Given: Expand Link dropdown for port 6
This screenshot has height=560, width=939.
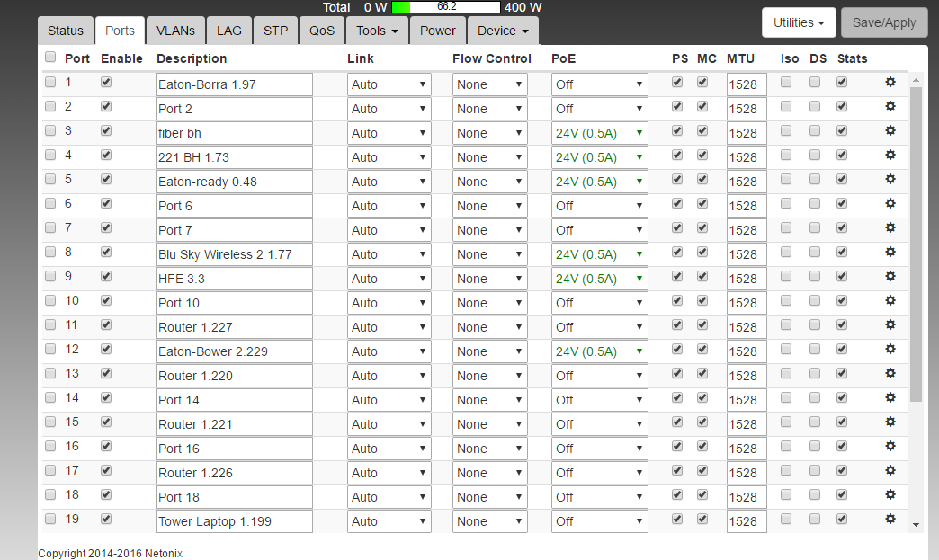Looking at the screenshot, I should point(389,206).
